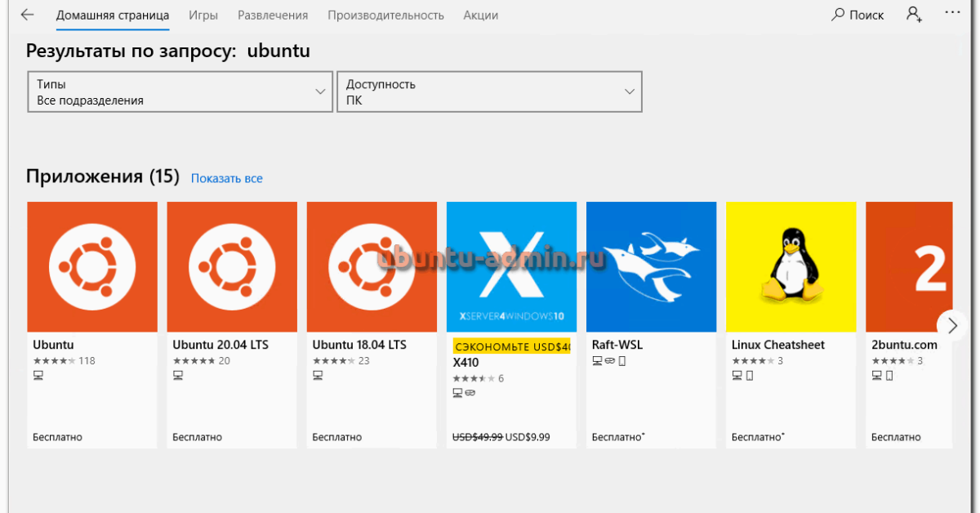Click the back arrow icon
The height and width of the screenshot is (513, 980).
coord(27,16)
